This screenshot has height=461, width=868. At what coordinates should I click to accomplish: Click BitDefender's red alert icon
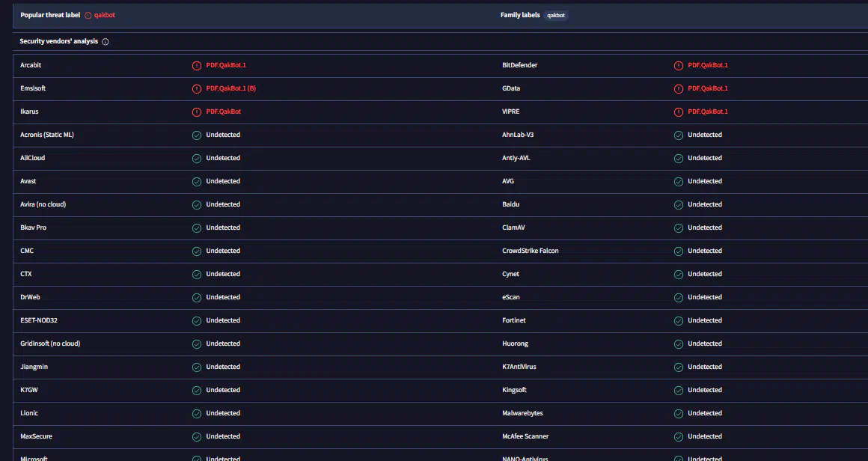point(679,65)
